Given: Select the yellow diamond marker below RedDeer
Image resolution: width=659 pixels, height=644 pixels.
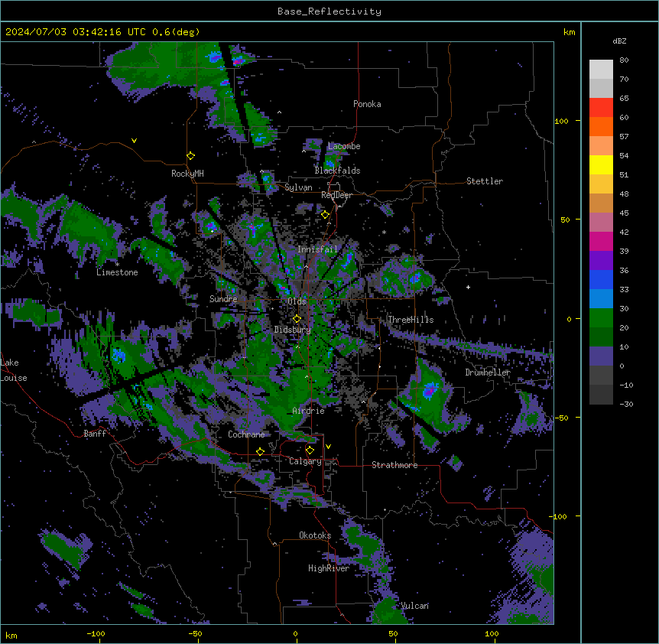Looking at the screenshot, I should click(325, 215).
